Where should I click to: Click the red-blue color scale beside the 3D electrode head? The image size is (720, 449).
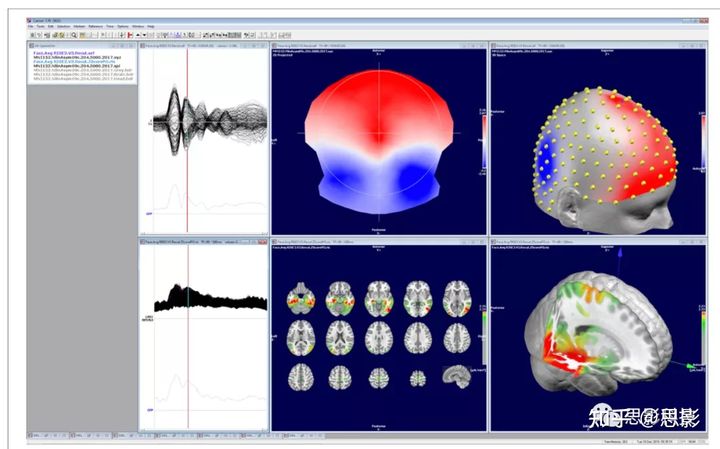703,140
